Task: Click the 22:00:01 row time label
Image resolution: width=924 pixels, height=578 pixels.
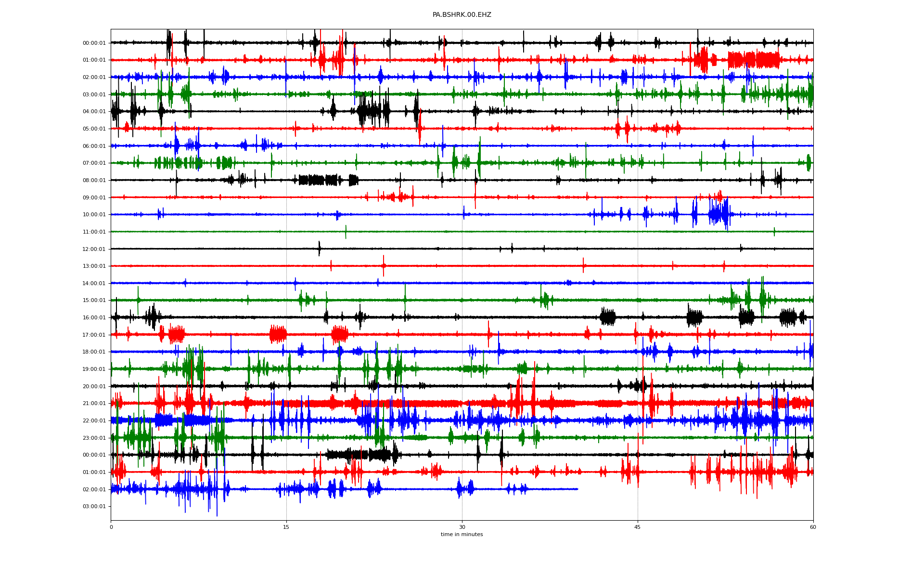Action: 94,421
